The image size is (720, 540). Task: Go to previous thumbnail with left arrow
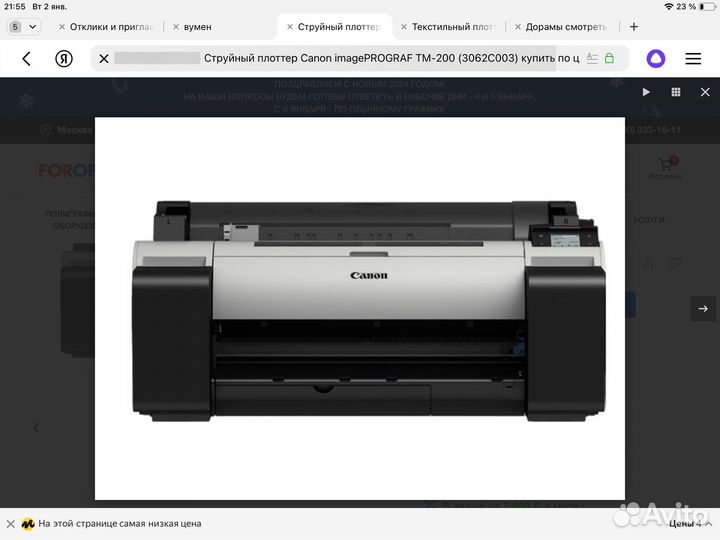pos(36,427)
